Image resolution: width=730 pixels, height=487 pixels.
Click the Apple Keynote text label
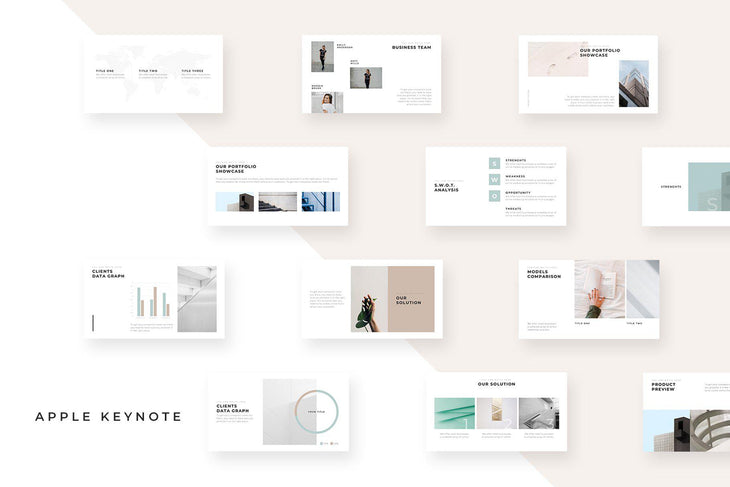(108, 416)
